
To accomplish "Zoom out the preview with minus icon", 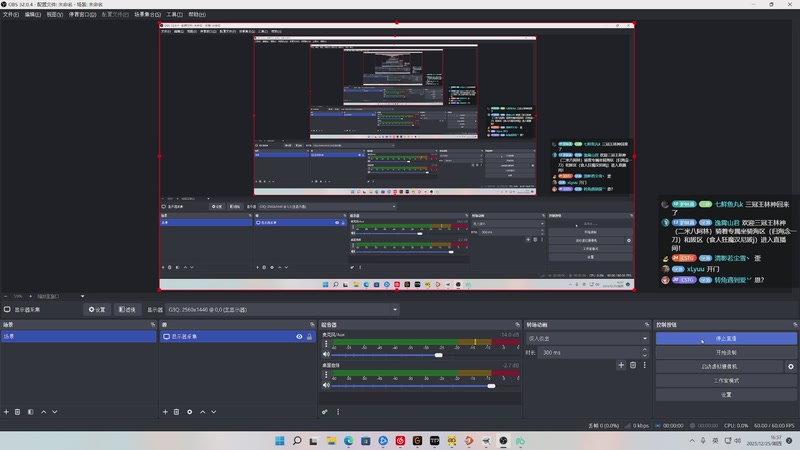I will coord(6,296).
